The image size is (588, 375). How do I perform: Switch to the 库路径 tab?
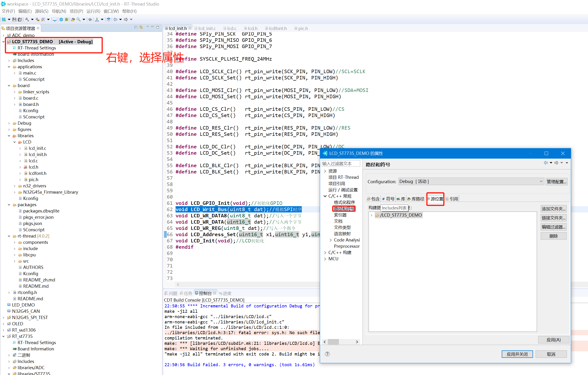click(416, 199)
